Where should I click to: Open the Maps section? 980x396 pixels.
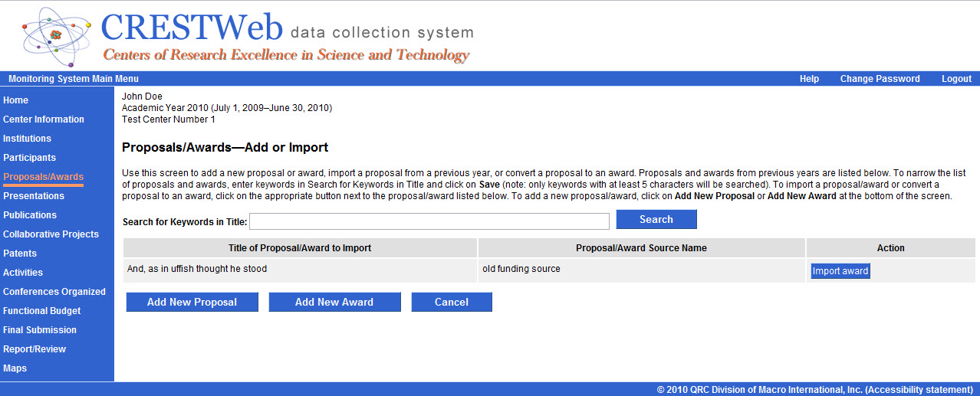click(15, 368)
